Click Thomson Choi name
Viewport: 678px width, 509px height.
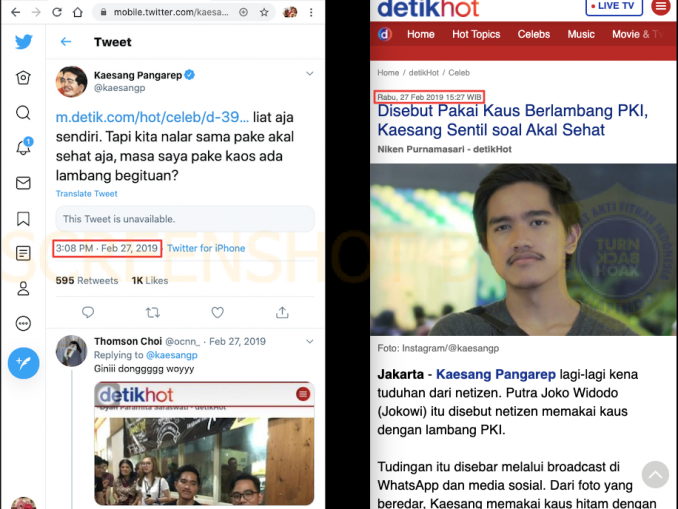tap(128, 341)
